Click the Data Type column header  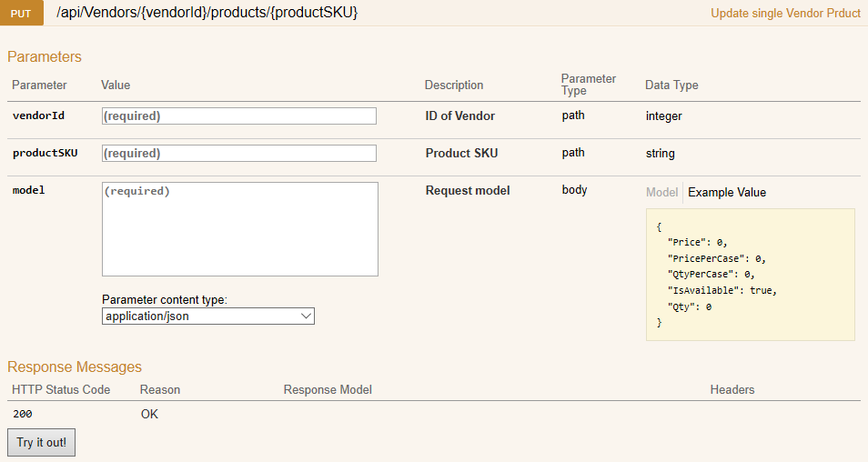671,85
